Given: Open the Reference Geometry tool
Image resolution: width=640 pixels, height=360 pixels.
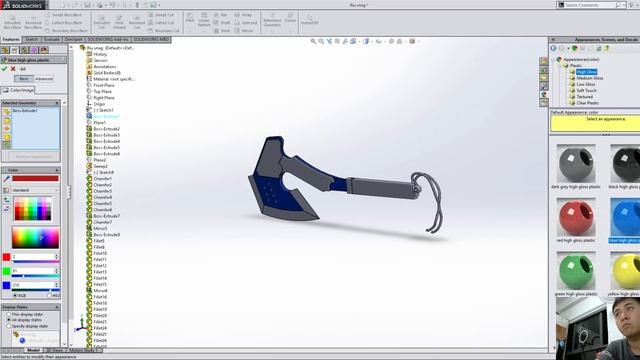Looking at the screenshot, I should 272,20.
